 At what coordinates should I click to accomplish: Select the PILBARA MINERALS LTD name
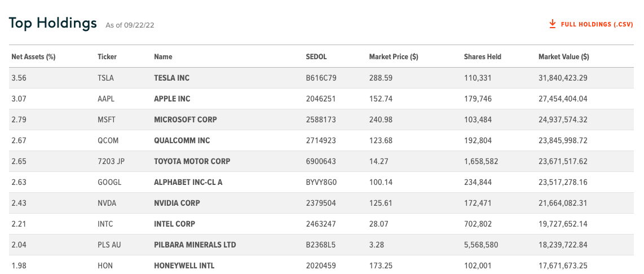pyautogui.click(x=195, y=245)
